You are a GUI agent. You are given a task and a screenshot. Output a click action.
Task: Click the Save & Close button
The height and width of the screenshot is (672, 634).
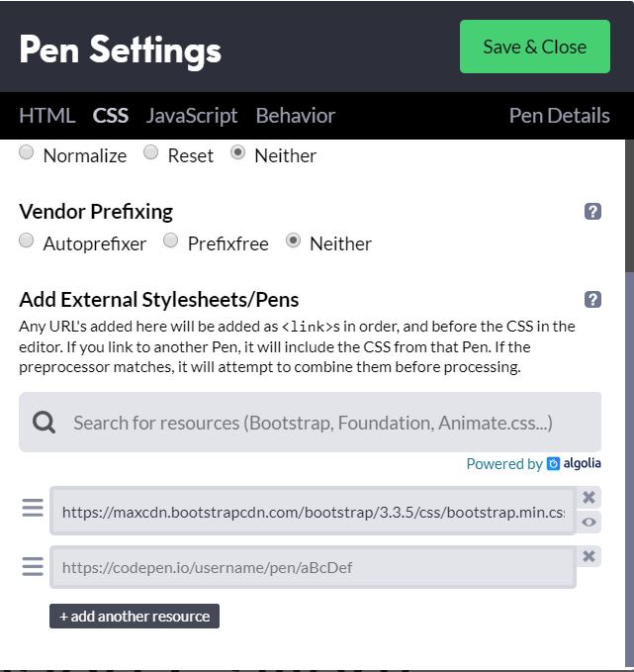pyautogui.click(x=535, y=47)
